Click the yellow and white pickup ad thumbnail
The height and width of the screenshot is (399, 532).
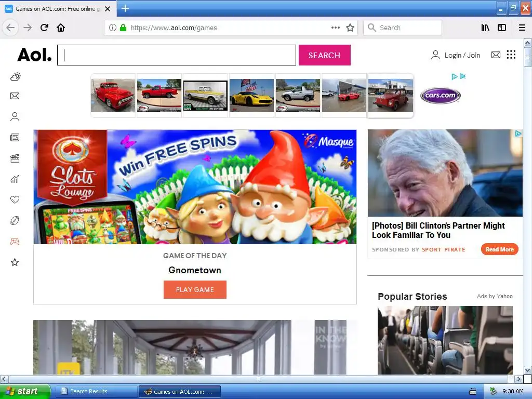coord(205,96)
